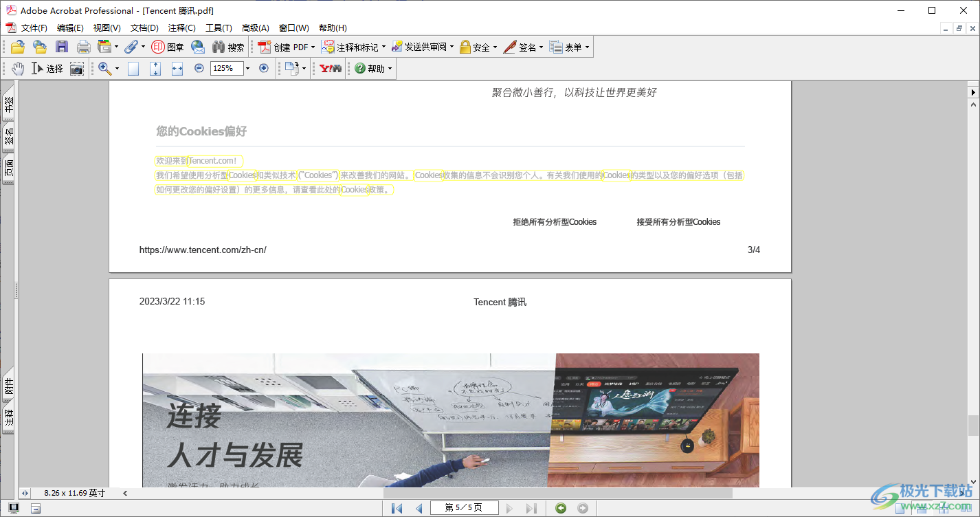Click the fit width icon
Image resolution: width=980 pixels, height=517 pixels.
[177, 68]
